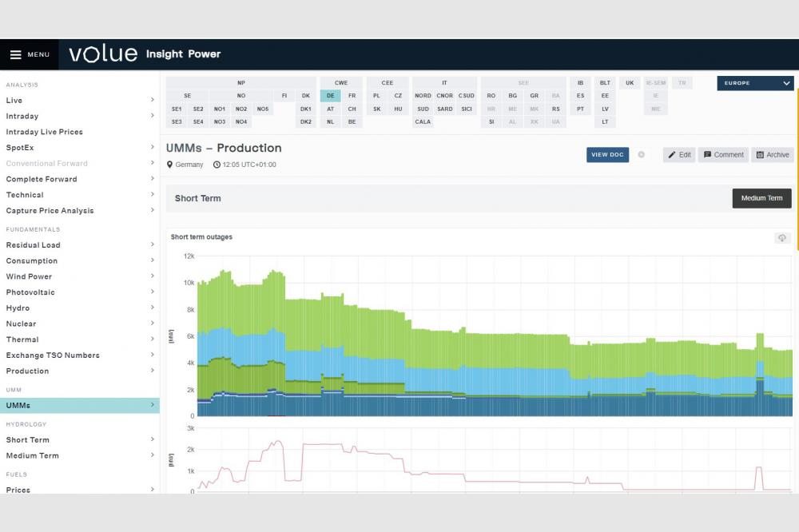Click the cloud download icon above chart
Screen dimensions: 799x532
781,238
